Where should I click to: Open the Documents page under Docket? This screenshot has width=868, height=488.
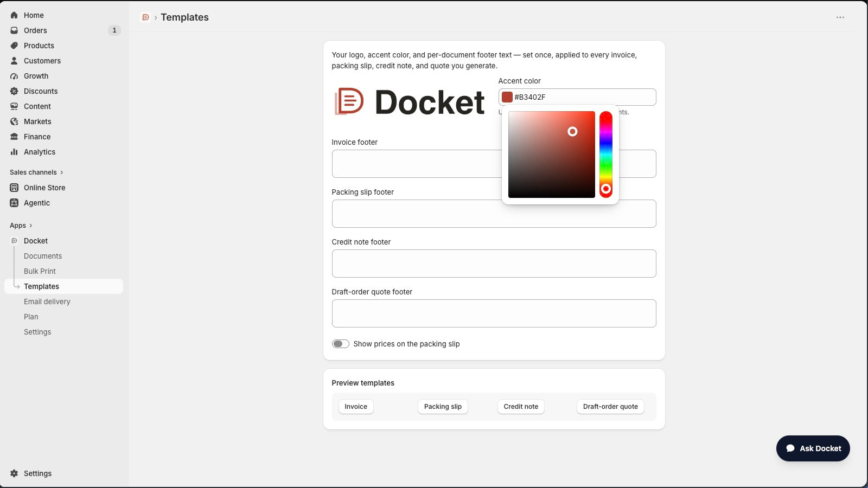43,256
